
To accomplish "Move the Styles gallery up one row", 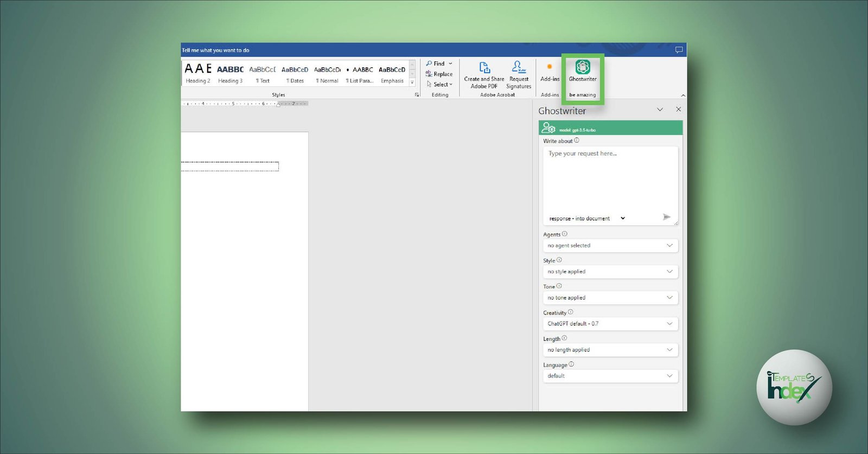I will (x=412, y=65).
